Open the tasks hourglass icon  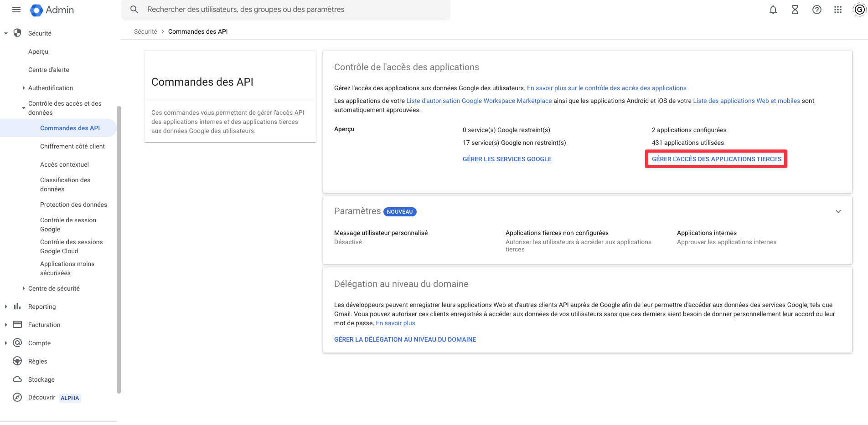coord(795,10)
